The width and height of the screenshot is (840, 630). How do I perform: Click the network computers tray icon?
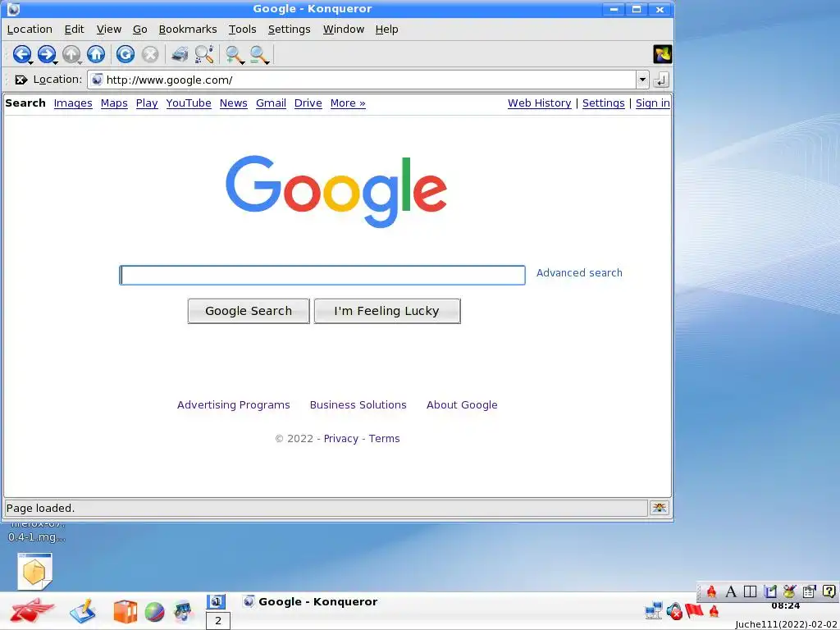654,610
